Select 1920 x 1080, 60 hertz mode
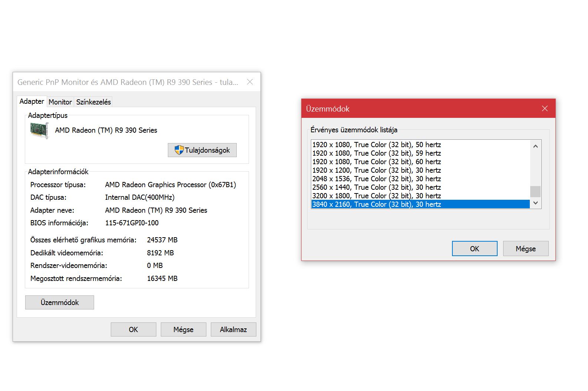The image size is (588, 391). pyautogui.click(x=421, y=162)
